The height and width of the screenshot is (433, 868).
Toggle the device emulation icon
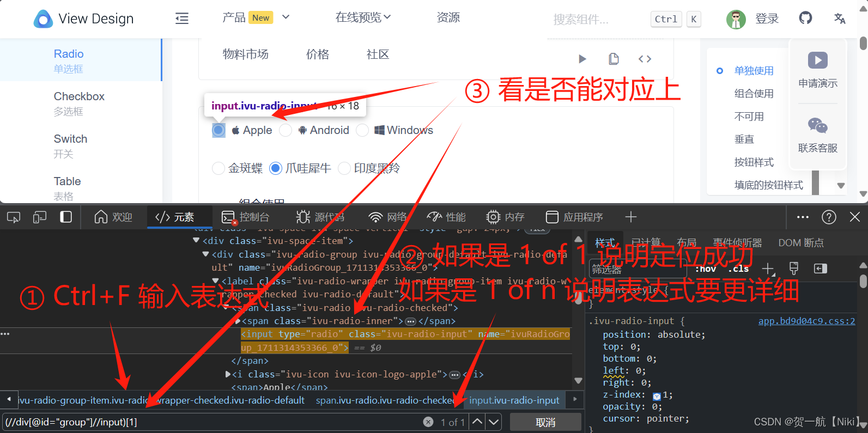40,217
